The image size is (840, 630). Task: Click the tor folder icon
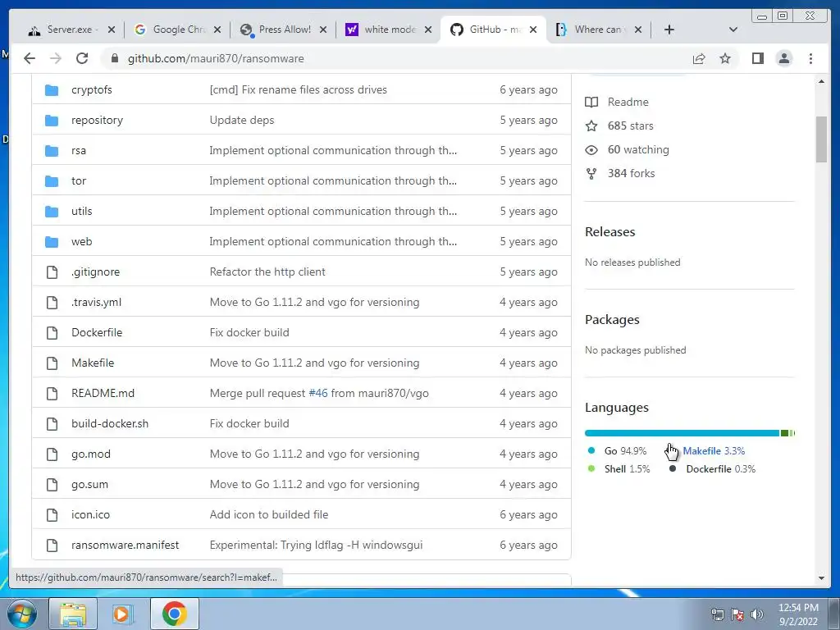point(52,181)
